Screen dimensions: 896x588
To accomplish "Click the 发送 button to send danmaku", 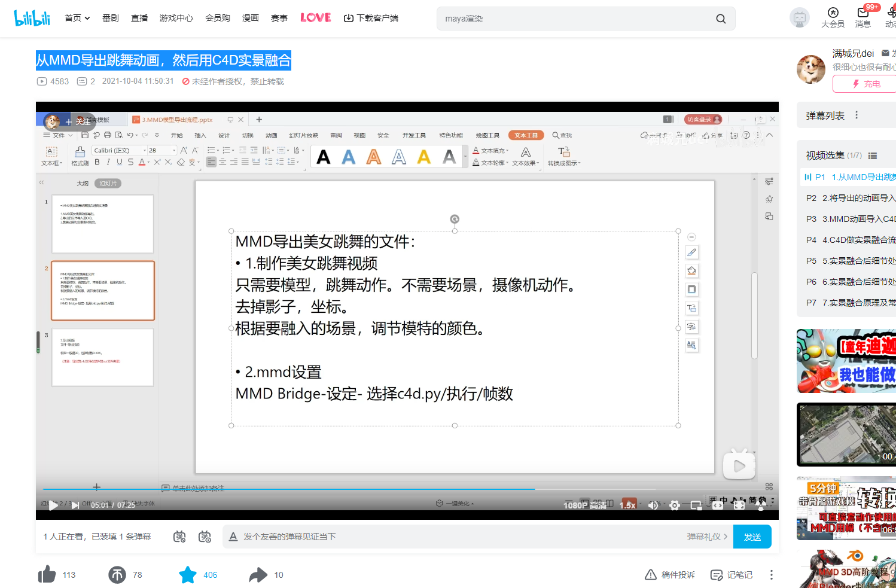I will coord(752,536).
